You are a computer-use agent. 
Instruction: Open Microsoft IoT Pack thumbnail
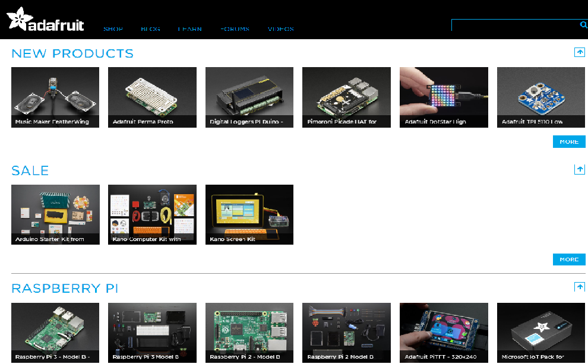(x=540, y=333)
